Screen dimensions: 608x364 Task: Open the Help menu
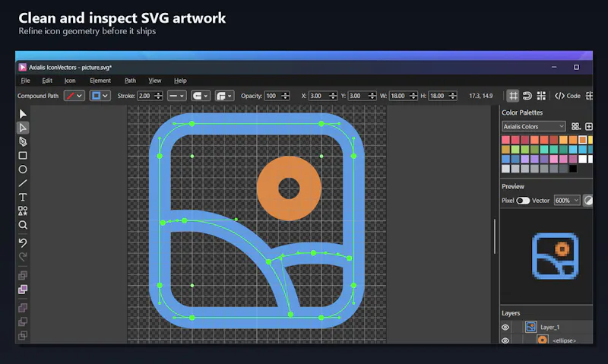[x=180, y=81]
